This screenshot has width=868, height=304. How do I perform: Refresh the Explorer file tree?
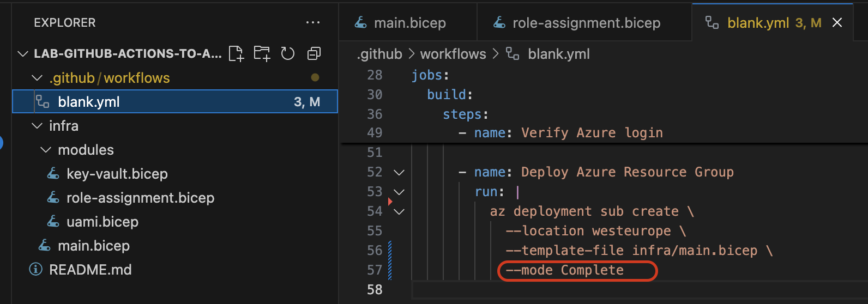point(287,53)
